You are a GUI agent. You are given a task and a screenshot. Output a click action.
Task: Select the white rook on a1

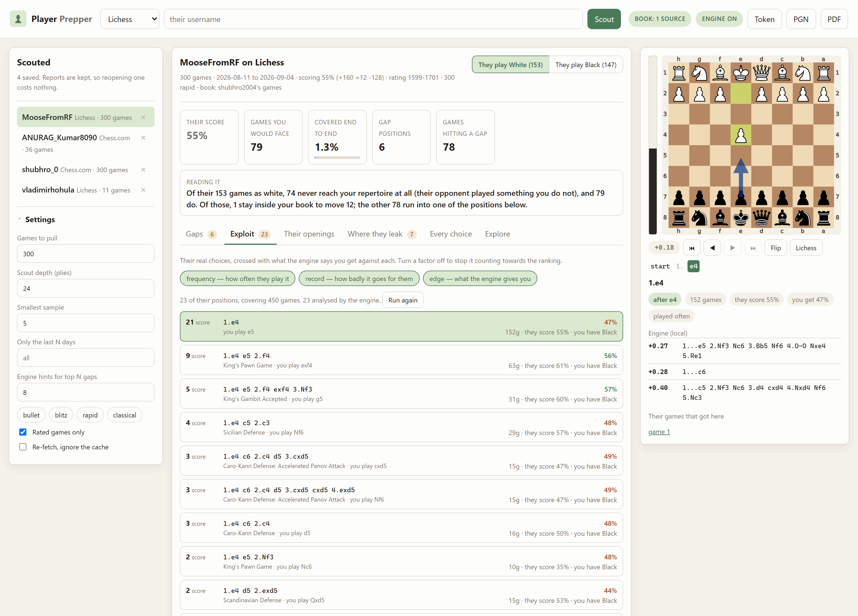point(824,73)
